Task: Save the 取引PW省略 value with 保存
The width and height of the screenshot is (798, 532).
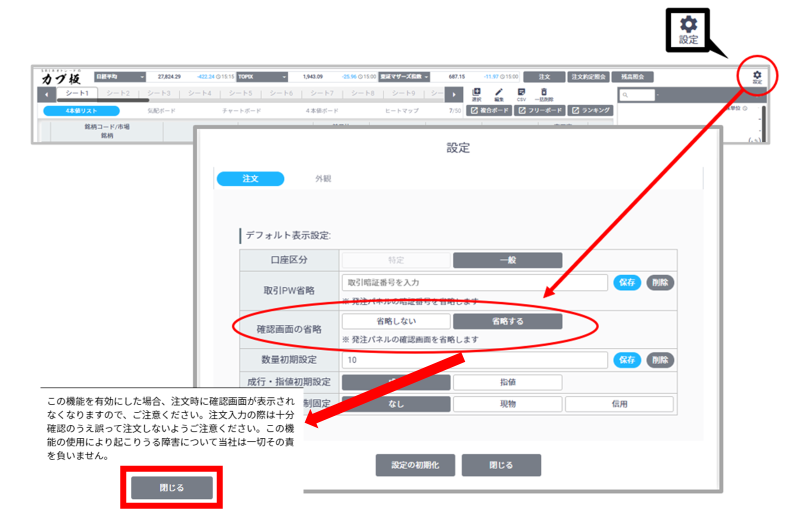Action: (627, 282)
